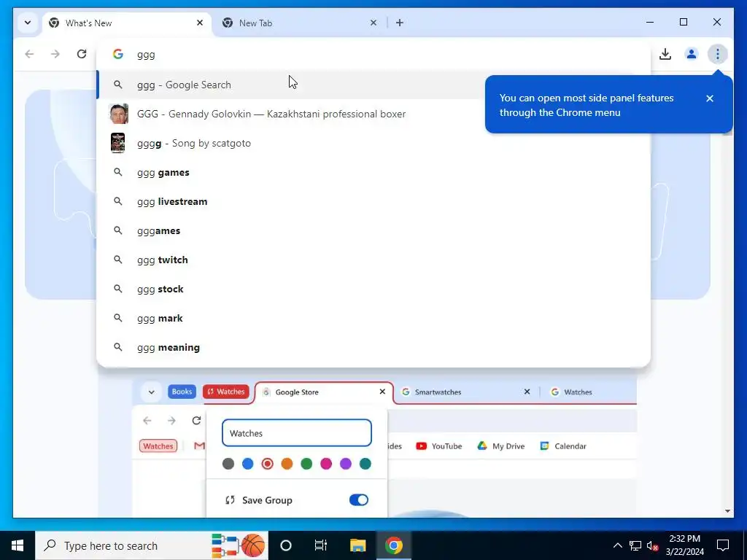Open the Calendar bookmark
The height and width of the screenshot is (560, 747).
tap(563, 446)
